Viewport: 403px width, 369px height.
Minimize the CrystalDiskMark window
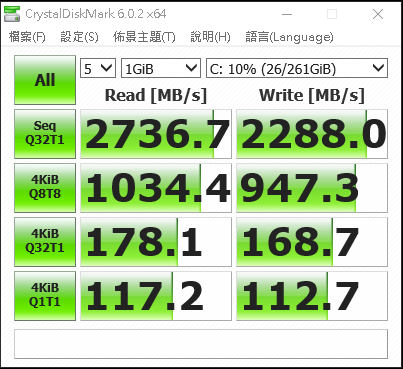[287, 14]
